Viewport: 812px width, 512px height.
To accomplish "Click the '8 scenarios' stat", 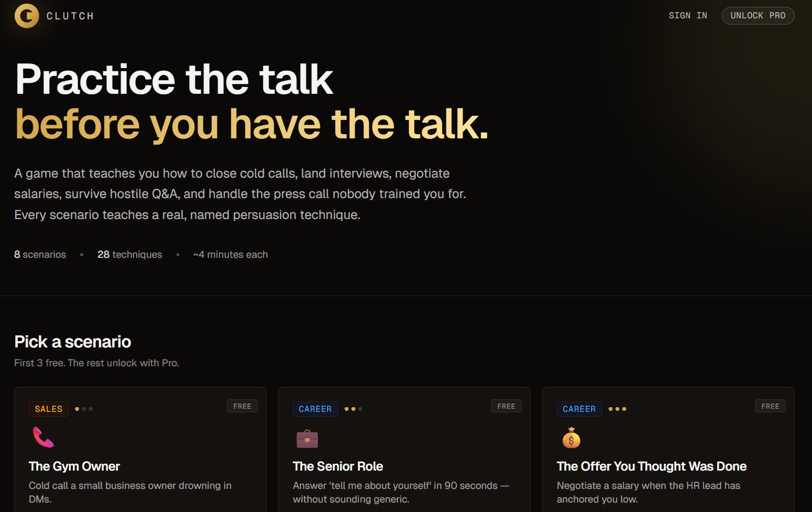I will click(x=40, y=255).
